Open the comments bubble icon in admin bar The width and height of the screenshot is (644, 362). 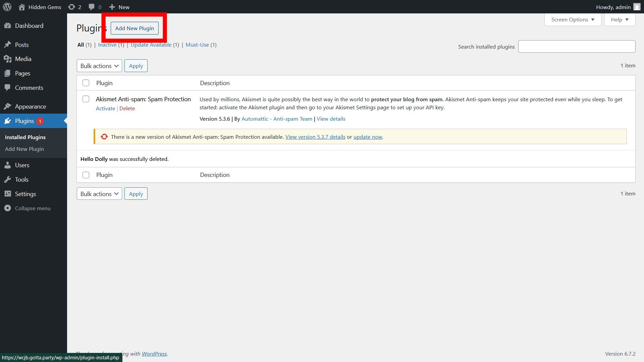point(92,7)
